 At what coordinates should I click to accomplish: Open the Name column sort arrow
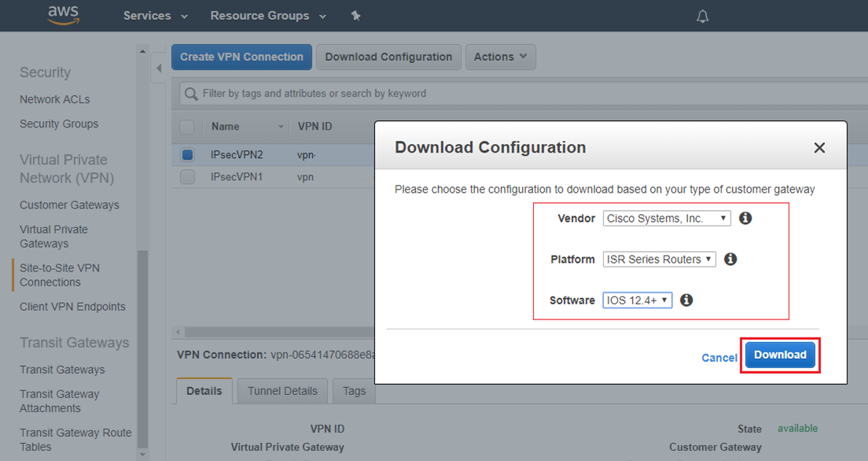click(281, 127)
